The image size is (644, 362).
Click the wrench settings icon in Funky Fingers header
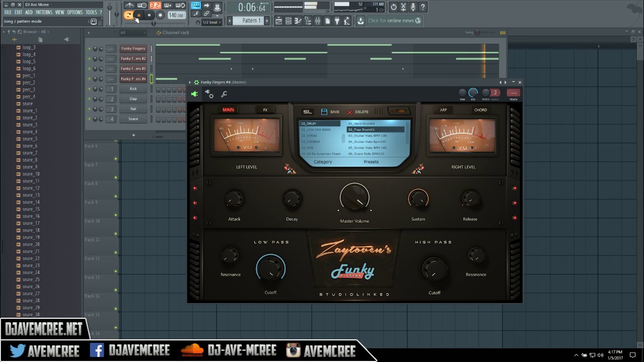point(224,94)
